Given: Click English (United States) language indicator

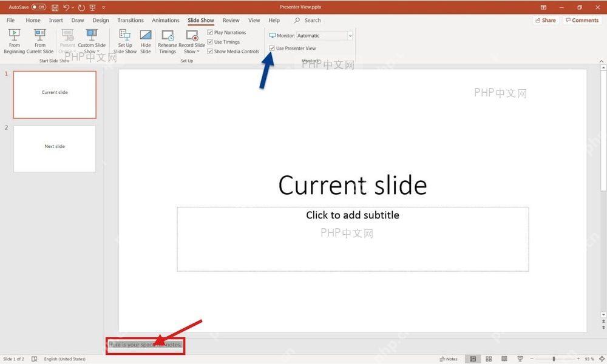Looking at the screenshot, I should (65, 359).
